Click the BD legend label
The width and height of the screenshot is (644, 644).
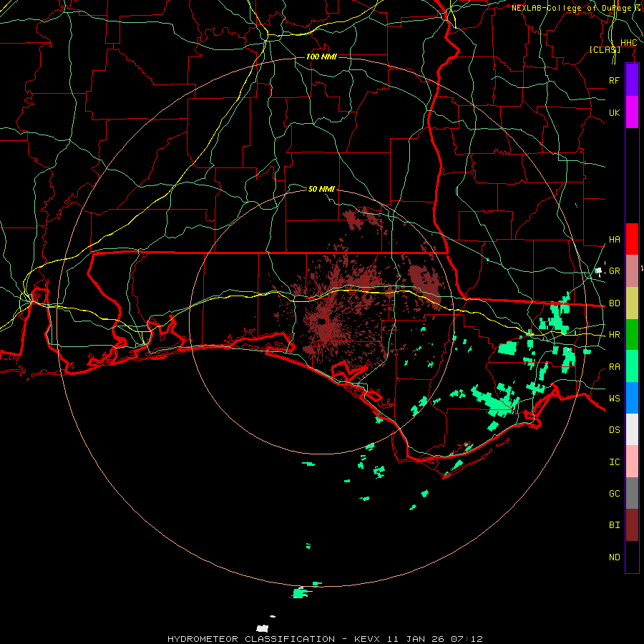[614, 303]
